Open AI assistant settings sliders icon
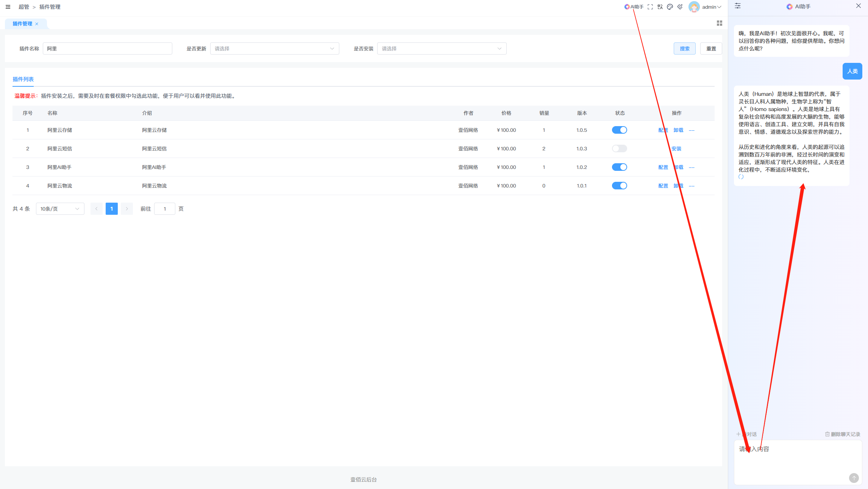This screenshot has height=489, width=868. click(x=738, y=6)
